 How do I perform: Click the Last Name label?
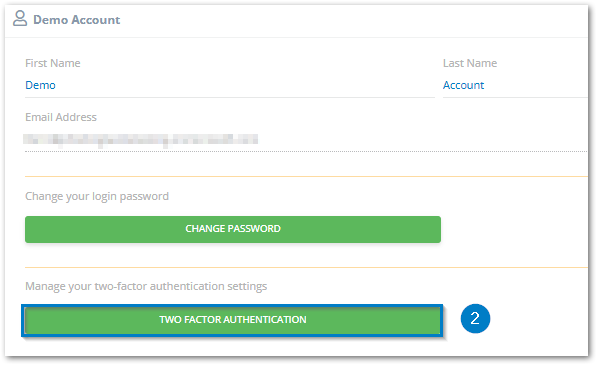point(470,63)
